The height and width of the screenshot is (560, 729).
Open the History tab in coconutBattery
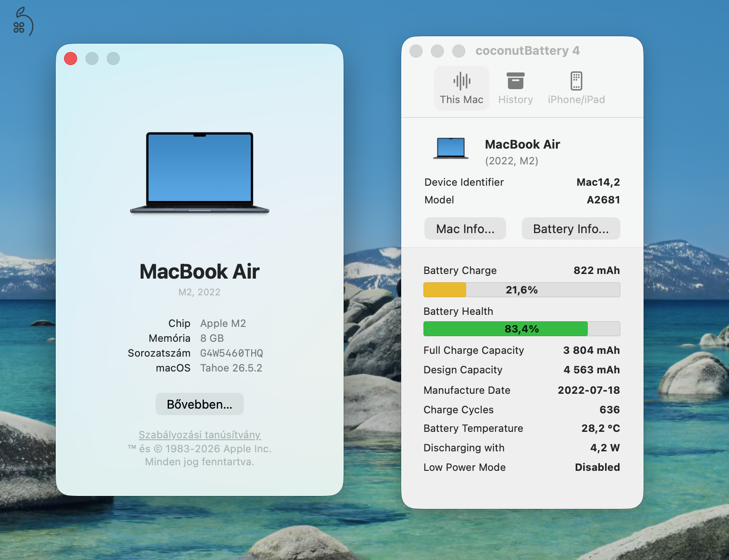click(515, 88)
